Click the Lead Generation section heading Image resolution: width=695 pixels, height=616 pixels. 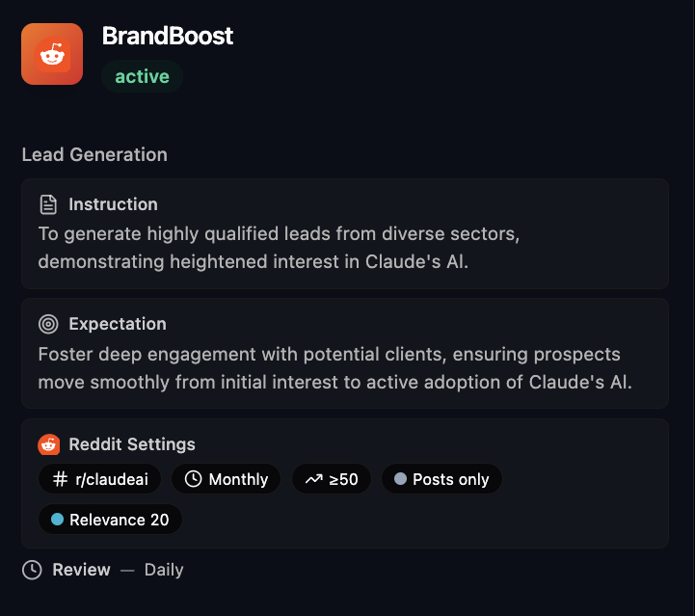point(94,154)
